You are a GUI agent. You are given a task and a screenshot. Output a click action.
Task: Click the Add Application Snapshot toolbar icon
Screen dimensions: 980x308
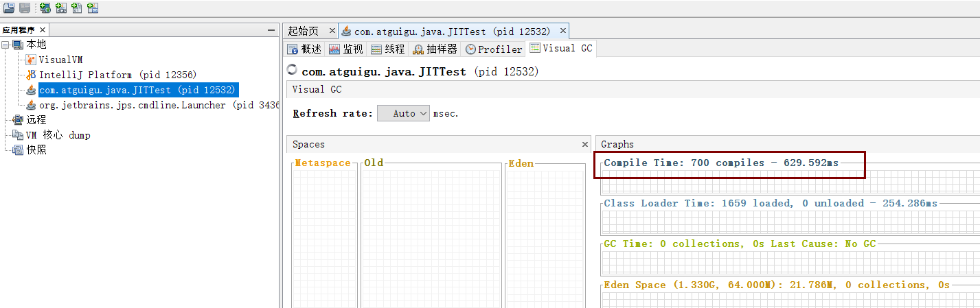tap(93, 8)
